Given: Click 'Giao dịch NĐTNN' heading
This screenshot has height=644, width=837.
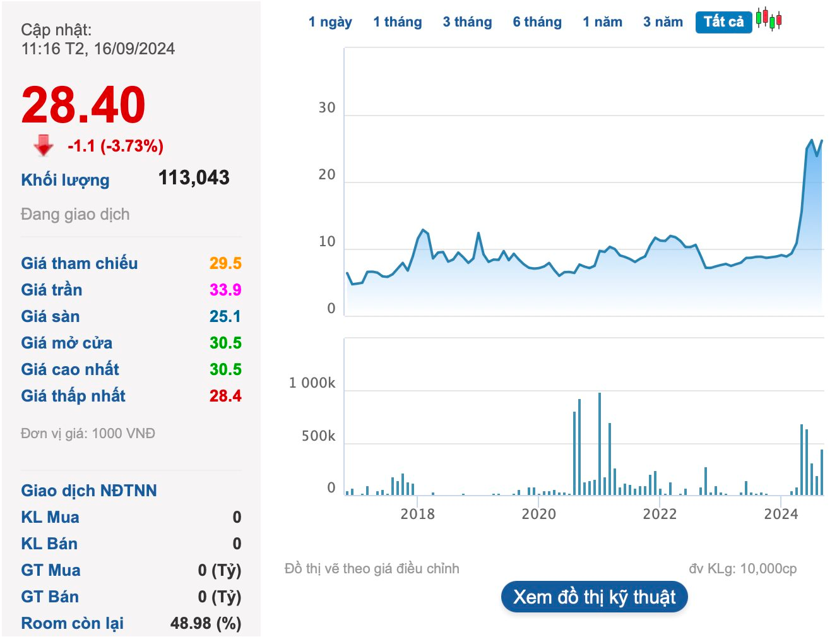Looking at the screenshot, I should [x=89, y=491].
